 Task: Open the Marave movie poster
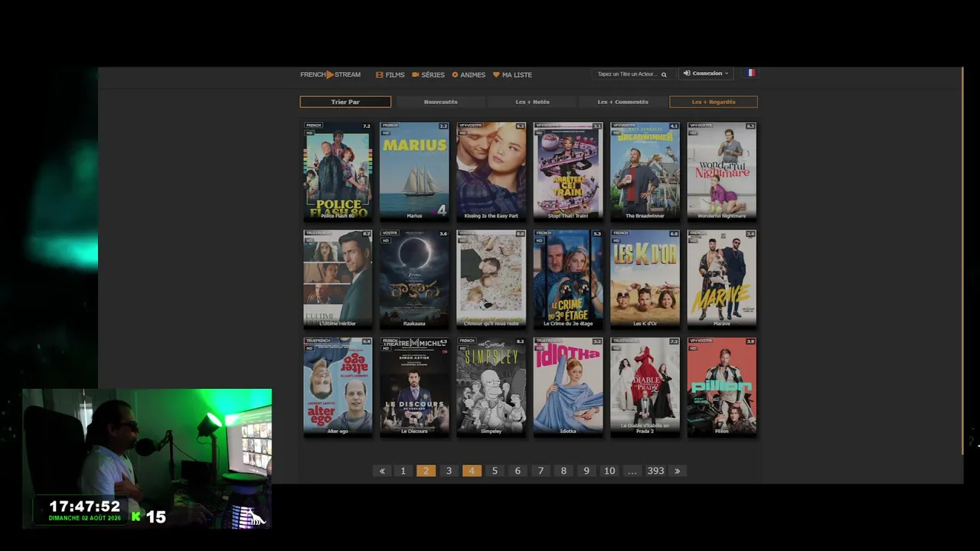pos(722,279)
